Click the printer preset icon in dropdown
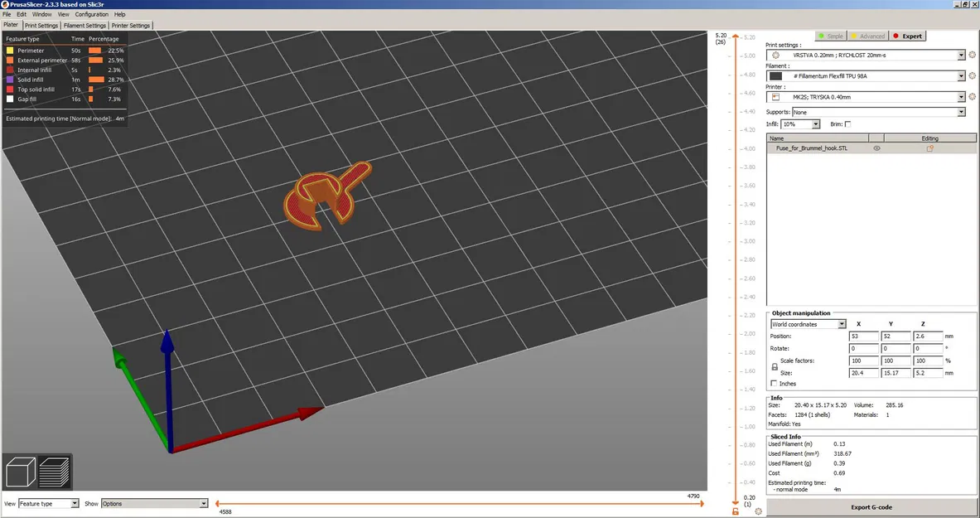The image size is (980, 518). 775,97
